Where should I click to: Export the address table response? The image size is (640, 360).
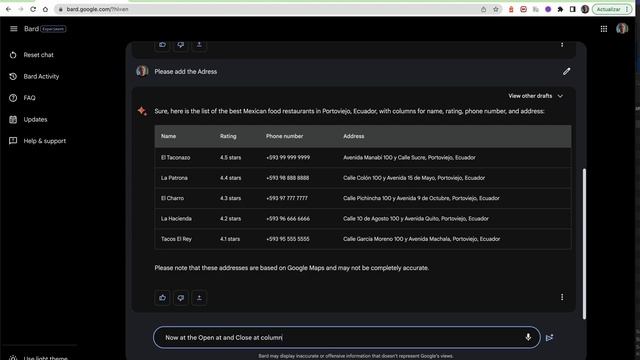click(x=199, y=298)
